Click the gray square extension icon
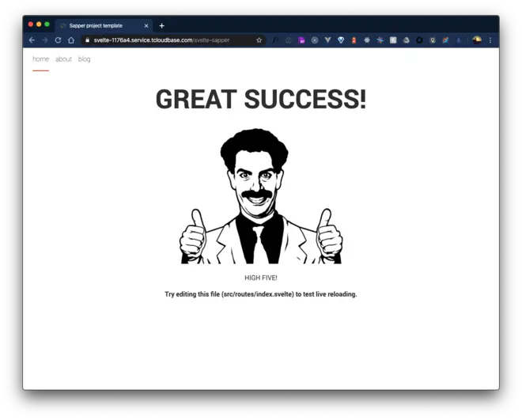The height and width of the screenshot is (420, 522). point(393,40)
